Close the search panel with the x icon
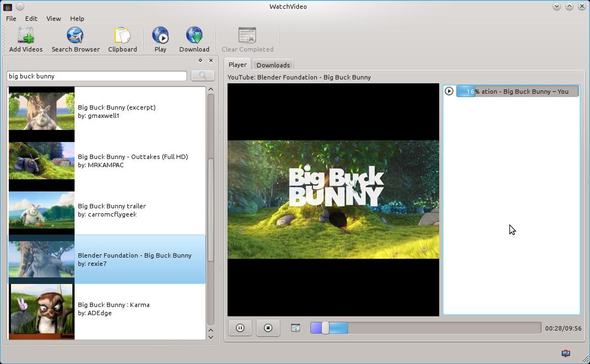 211,60
